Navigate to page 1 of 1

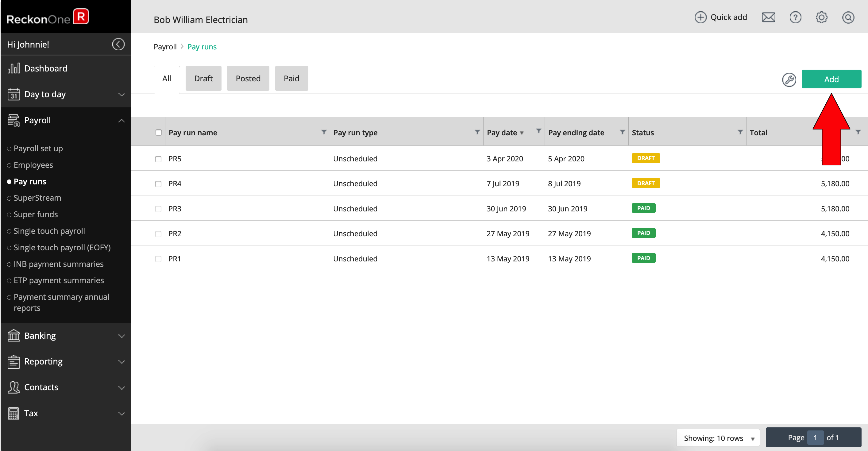point(816,437)
